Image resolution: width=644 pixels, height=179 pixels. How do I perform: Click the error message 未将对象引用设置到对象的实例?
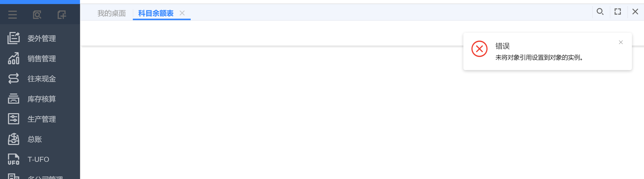tap(539, 57)
